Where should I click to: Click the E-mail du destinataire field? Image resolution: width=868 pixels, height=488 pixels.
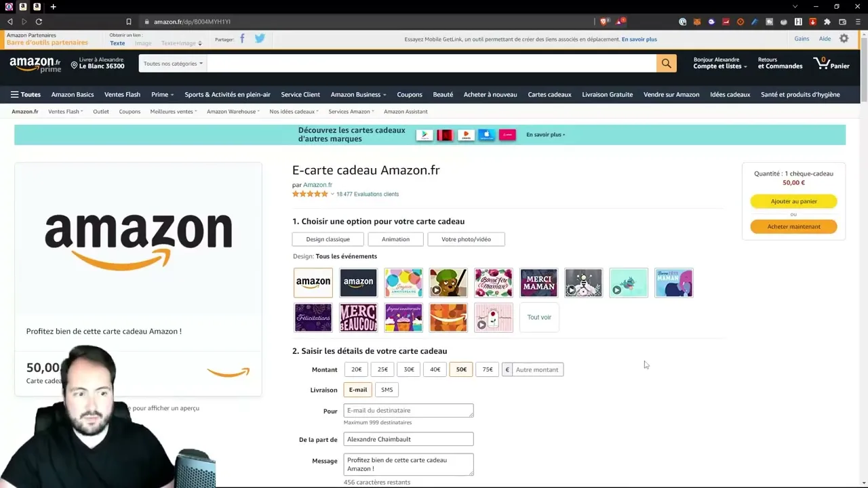(408, 410)
